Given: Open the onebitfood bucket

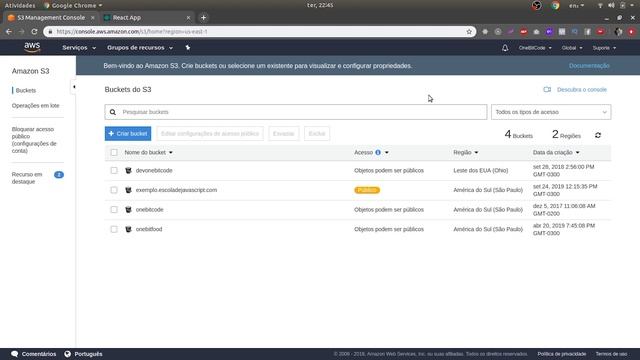Looking at the screenshot, I should pos(149,229).
